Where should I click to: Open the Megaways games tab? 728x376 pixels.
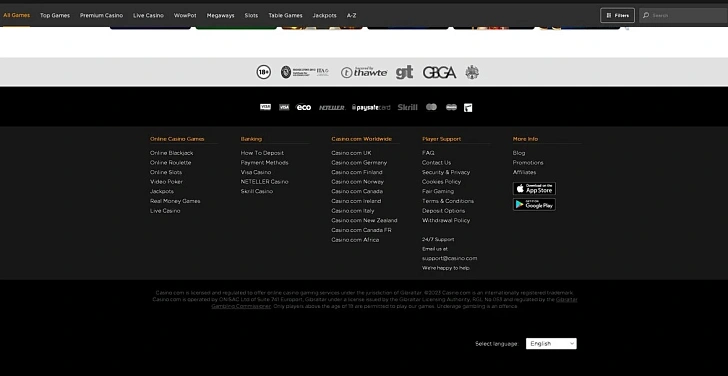click(221, 15)
